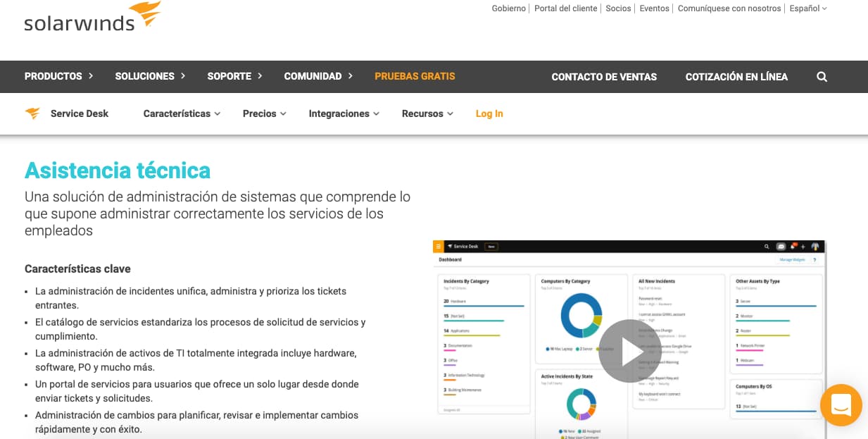The width and height of the screenshot is (868, 439).
Task: Select COTIZACIÓN EN LÍNEA
Action: coord(736,76)
